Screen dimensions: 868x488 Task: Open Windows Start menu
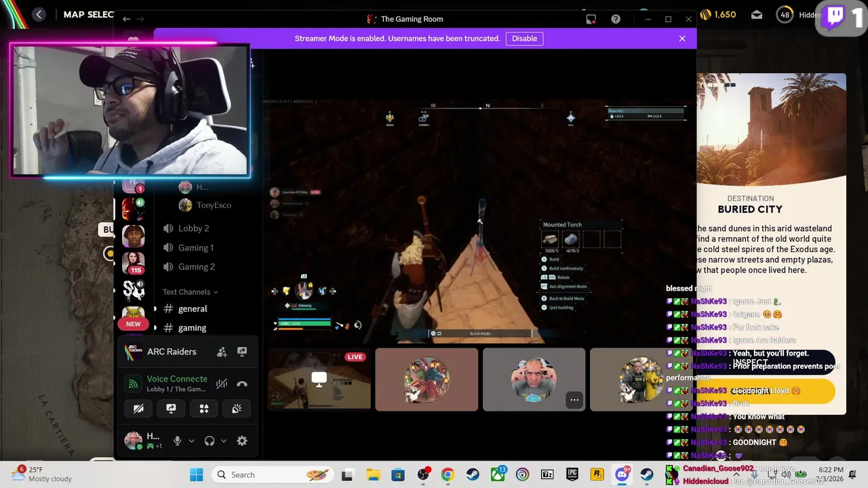pyautogui.click(x=196, y=474)
